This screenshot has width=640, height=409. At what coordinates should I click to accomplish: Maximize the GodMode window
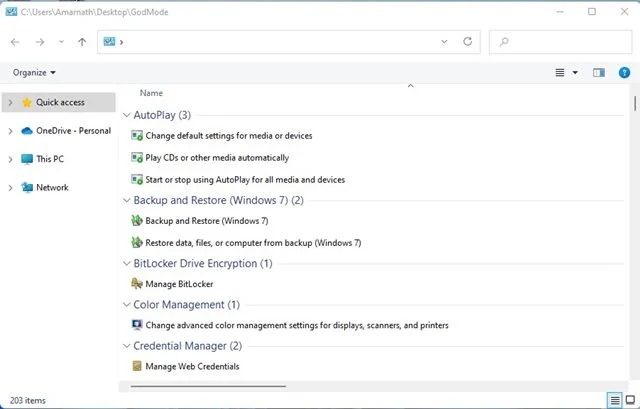592,12
